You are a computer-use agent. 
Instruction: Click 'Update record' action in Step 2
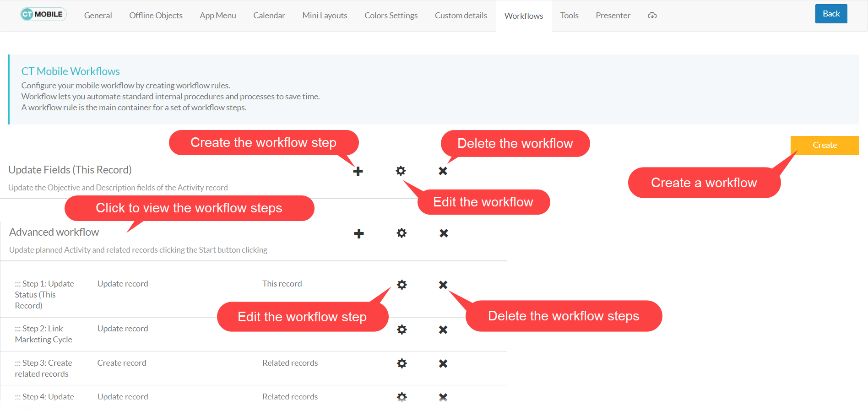coord(123,329)
